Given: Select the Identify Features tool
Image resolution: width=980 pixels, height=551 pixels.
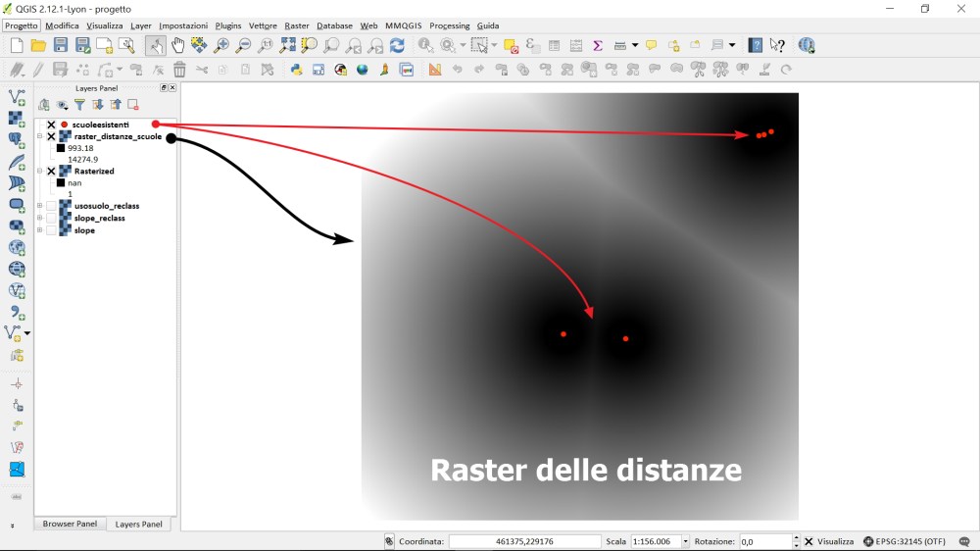Looking at the screenshot, I should pyautogui.click(x=425, y=45).
